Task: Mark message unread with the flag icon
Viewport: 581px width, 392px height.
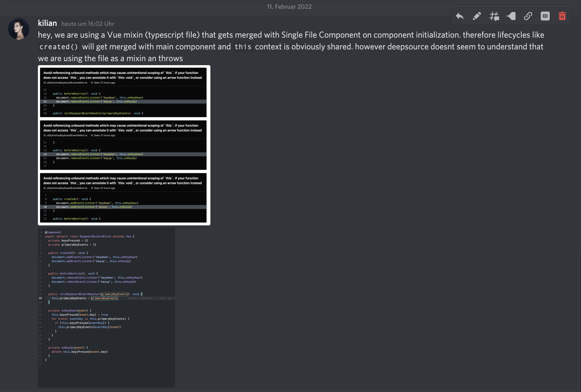Action: [511, 16]
